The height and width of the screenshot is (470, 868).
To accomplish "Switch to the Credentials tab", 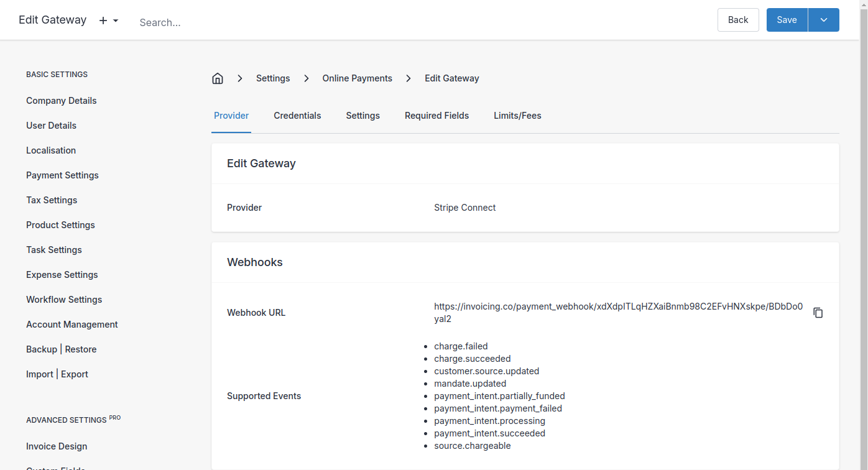I will [297, 116].
